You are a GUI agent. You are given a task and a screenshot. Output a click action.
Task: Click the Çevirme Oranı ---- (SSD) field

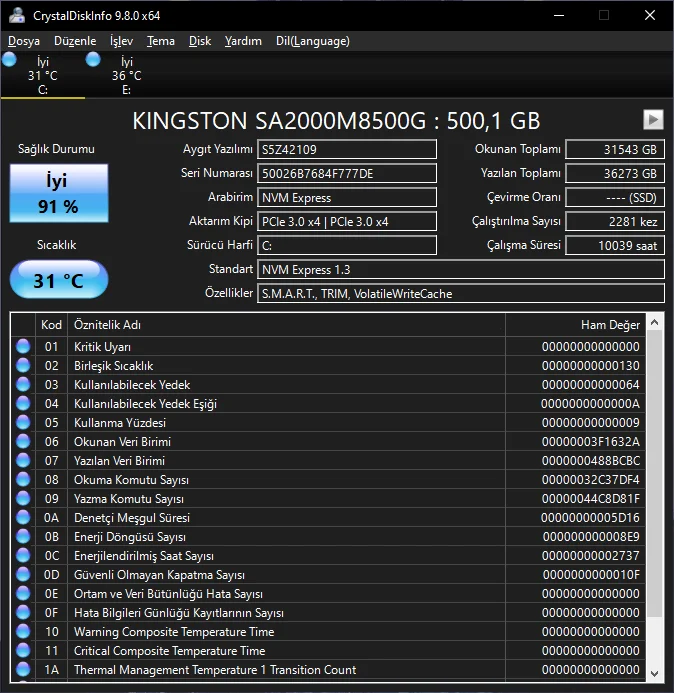click(x=615, y=198)
